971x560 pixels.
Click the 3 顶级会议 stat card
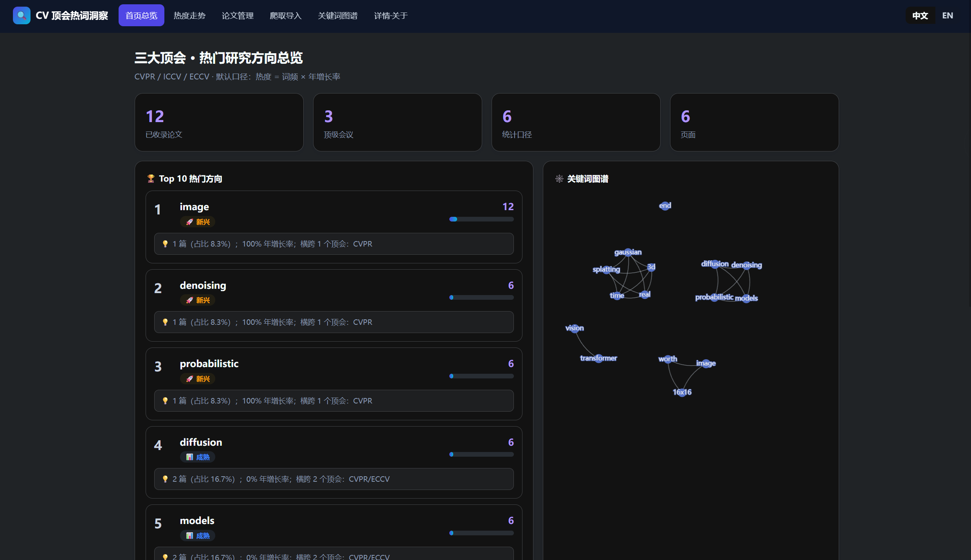398,122
